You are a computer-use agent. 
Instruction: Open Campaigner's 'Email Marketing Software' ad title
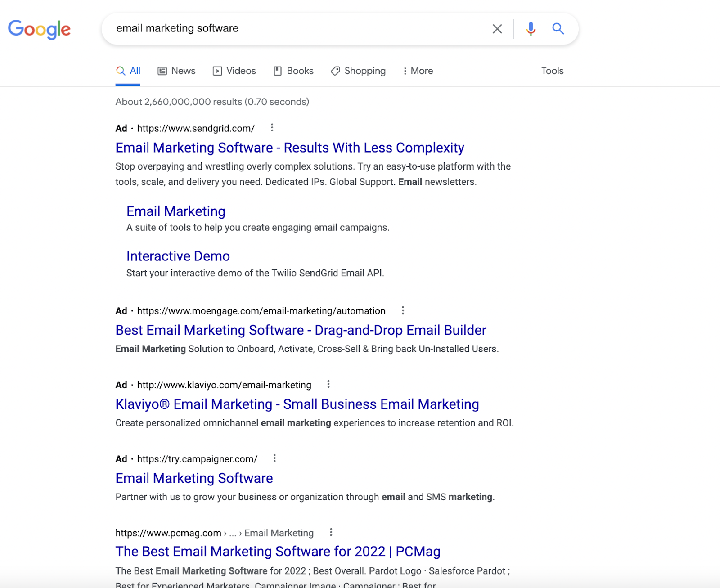point(194,478)
